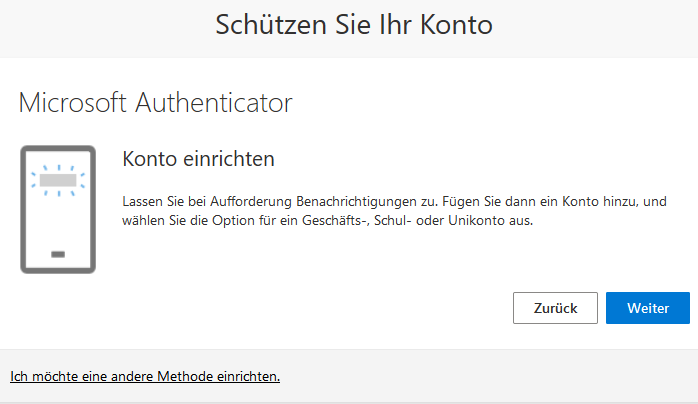Click the word 'Microsoft' in the heading
The width and height of the screenshot is (698, 404).
point(73,103)
